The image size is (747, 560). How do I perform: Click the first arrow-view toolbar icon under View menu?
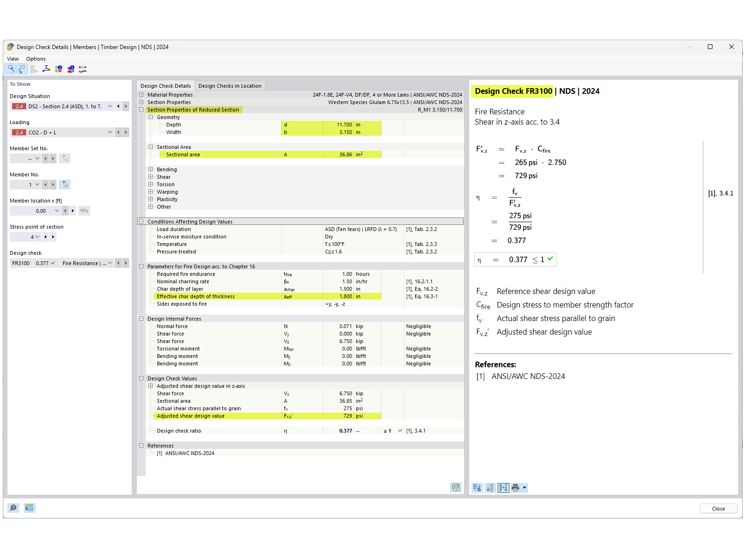point(10,69)
